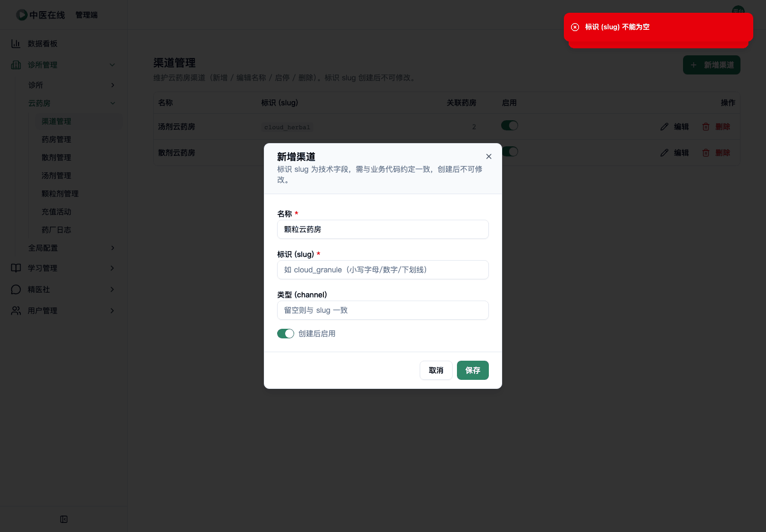Expand the 学习管理 chevron
The width and height of the screenshot is (766, 532).
click(112, 268)
